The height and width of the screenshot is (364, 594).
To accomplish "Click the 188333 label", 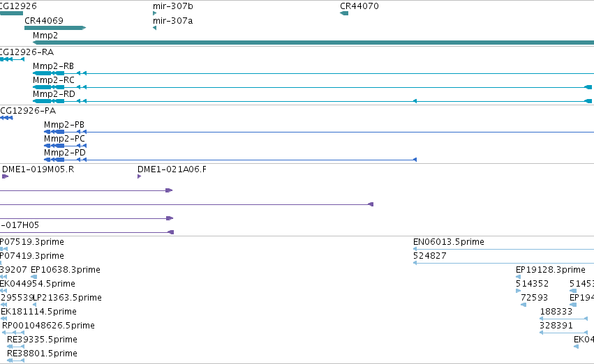I will pyautogui.click(x=556, y=312).
